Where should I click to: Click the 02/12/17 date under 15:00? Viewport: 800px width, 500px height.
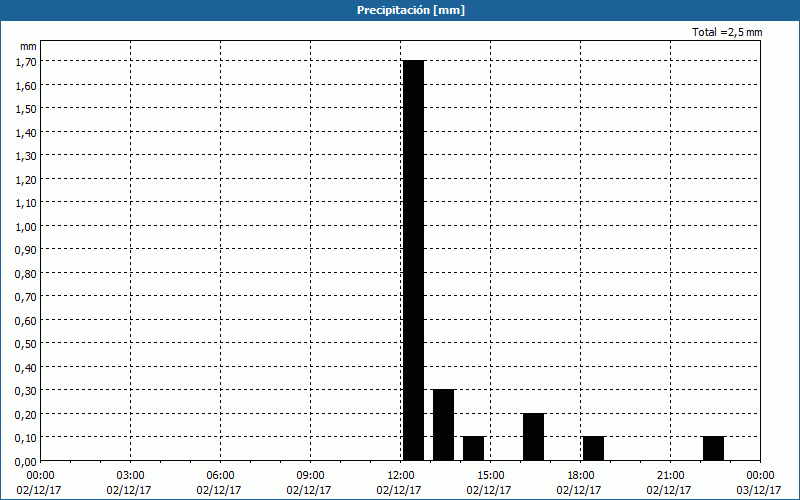pyautogui.click(x=489, y=490)
